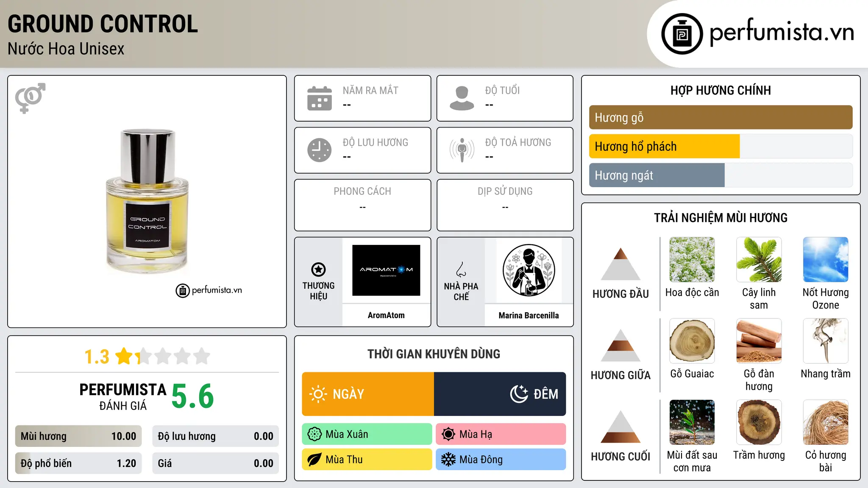Click the GROUND CONTROL title heading
The height and width of the screenshot is (488, 868).
(x=103, y=24)
